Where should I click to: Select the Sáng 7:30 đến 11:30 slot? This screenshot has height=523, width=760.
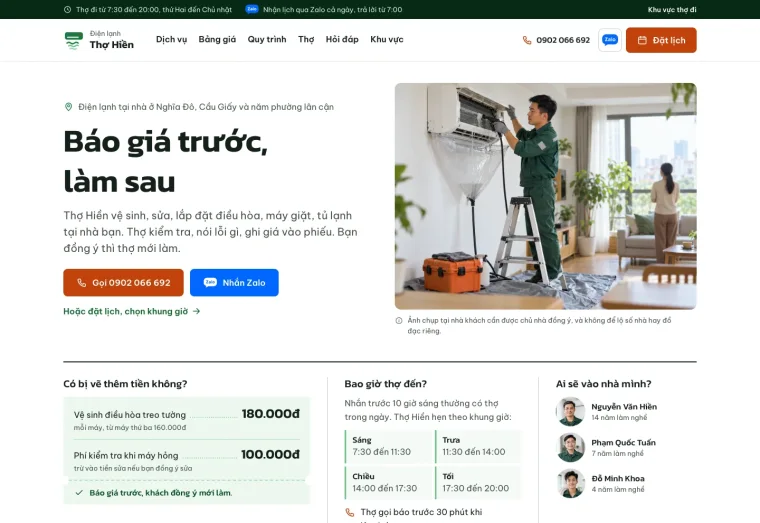tap(389, 446)
